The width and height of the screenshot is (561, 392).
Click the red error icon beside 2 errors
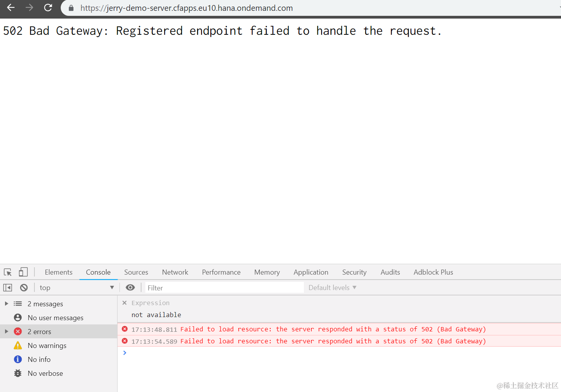click(x=18, y=331)
